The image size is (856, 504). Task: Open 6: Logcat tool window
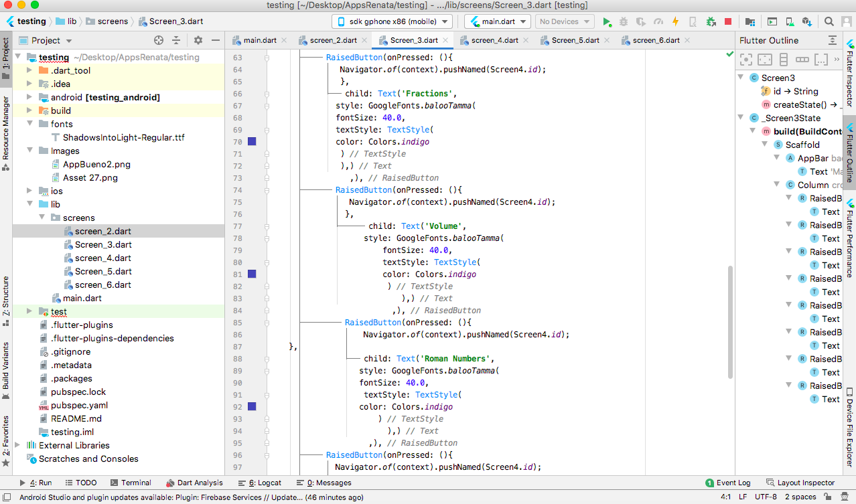click(x=260, y=483)
